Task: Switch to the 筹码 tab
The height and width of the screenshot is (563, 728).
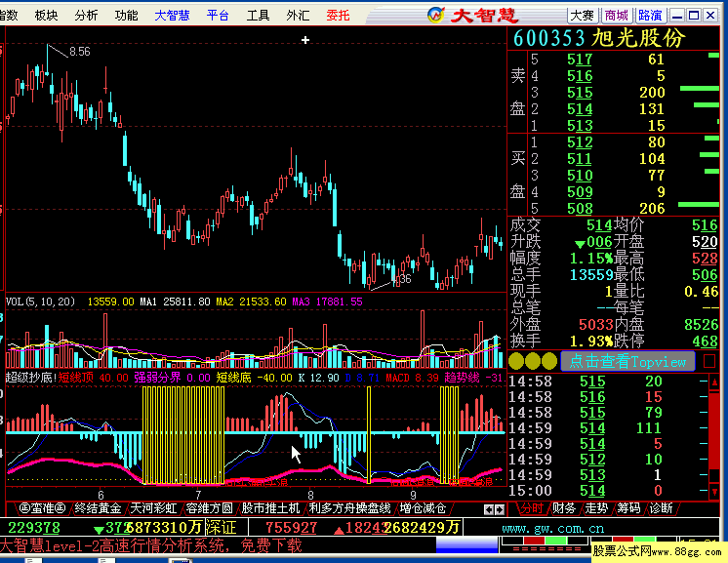Action: (x=629, y=508)
